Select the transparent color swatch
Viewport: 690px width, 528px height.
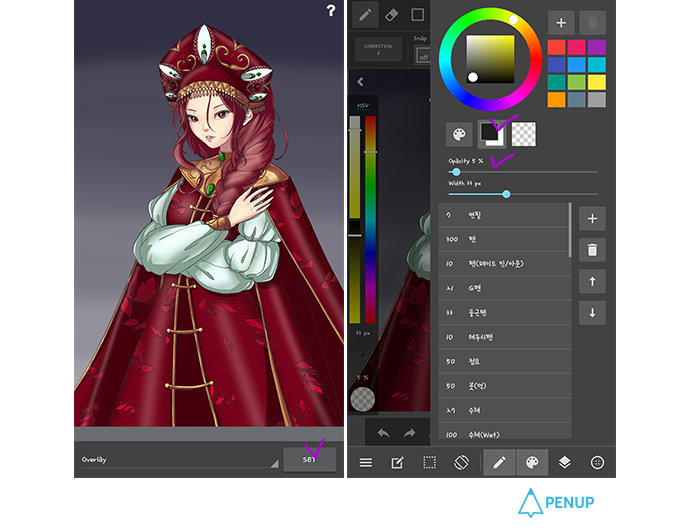[524, 134]
